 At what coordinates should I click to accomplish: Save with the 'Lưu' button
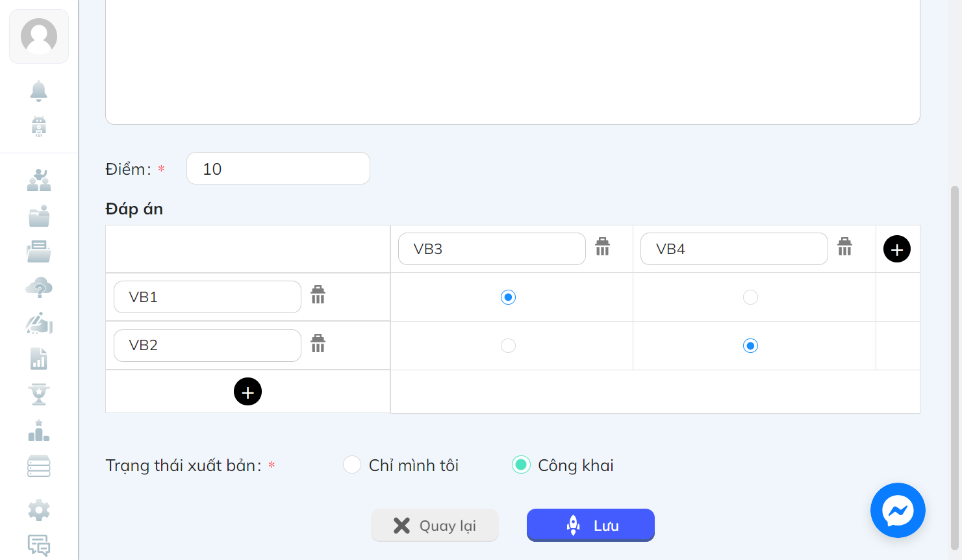tap(590, 525)
